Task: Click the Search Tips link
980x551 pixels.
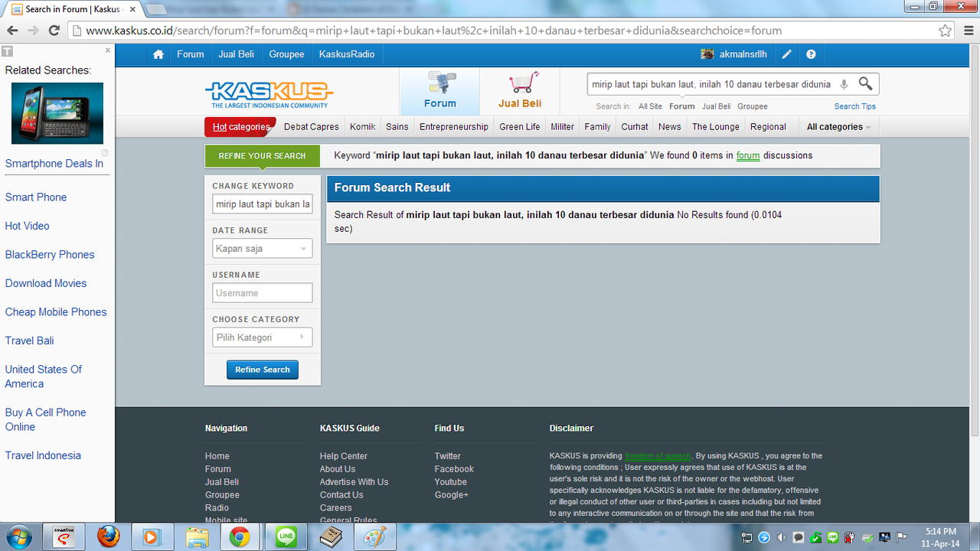Action: click(x=855, y=106)
